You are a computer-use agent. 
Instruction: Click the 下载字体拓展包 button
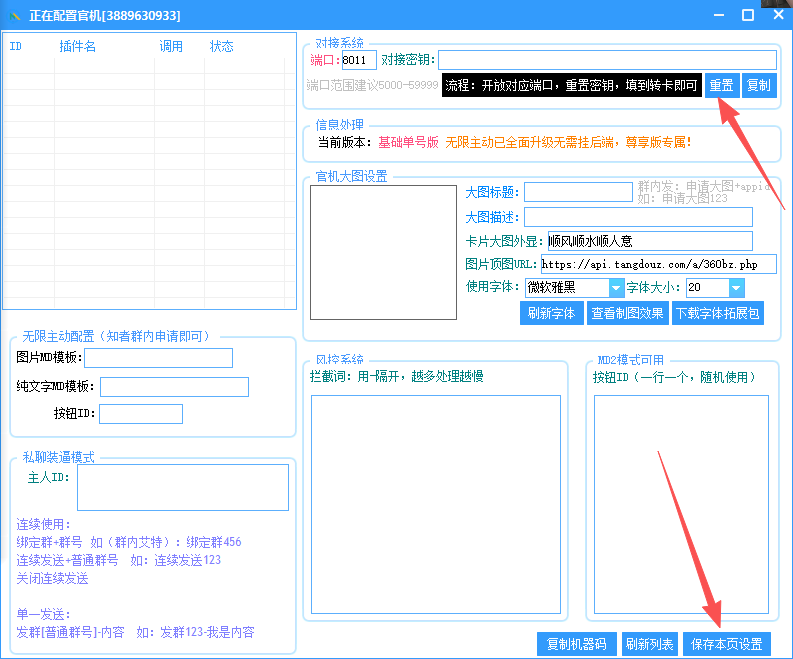pos(718,313)
